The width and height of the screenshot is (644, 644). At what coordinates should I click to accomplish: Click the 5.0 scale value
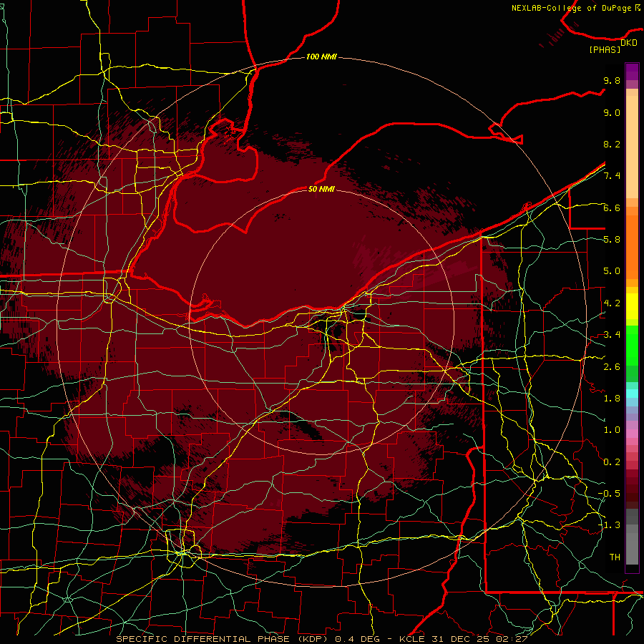click(x=612, y=271)
